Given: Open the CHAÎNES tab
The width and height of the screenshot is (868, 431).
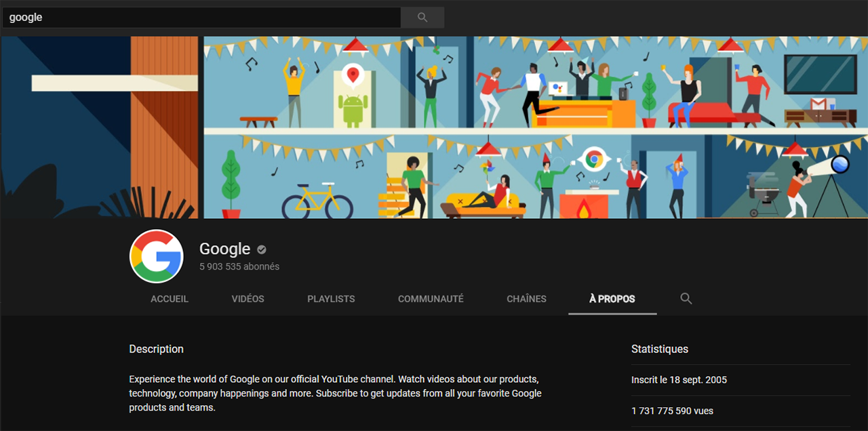Looking at the screenshot, I should pyautogui.click(x=526, y=299).
